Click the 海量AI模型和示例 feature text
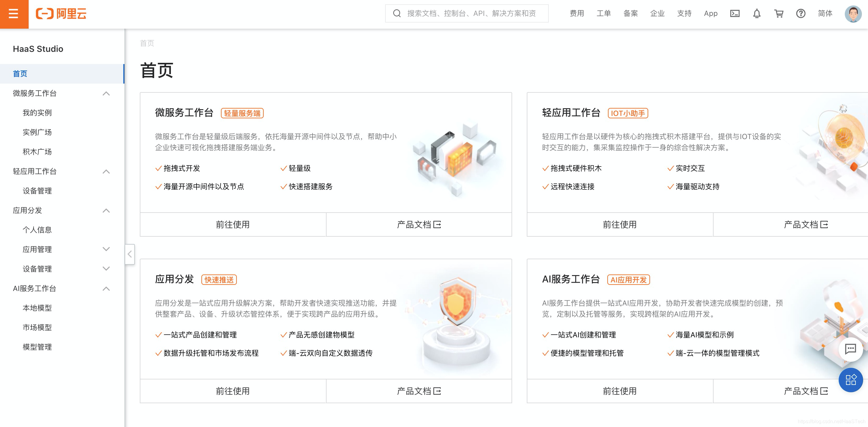Screen dimensions: 868x427 click(x=705, y=335)
